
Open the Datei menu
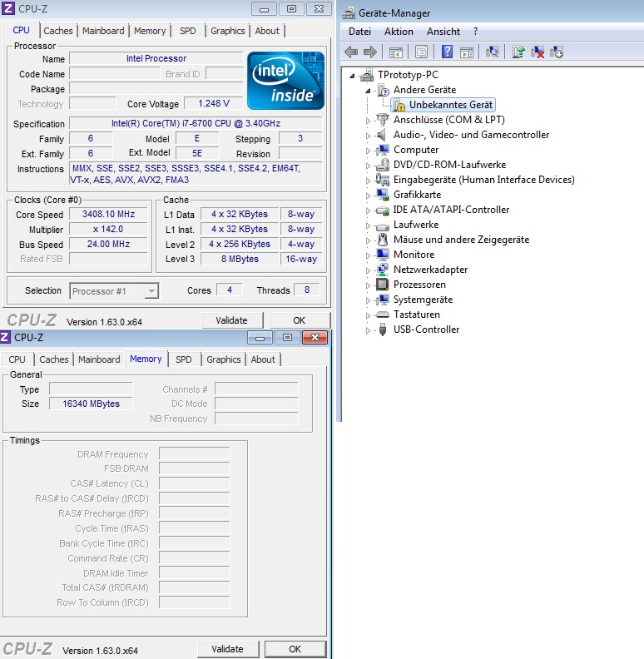pos(359,32)
